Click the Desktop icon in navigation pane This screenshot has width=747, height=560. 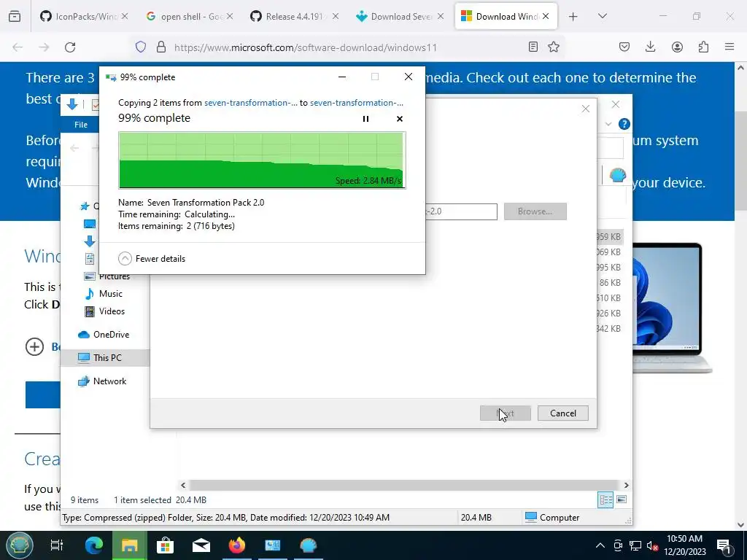tap(90, 224)
